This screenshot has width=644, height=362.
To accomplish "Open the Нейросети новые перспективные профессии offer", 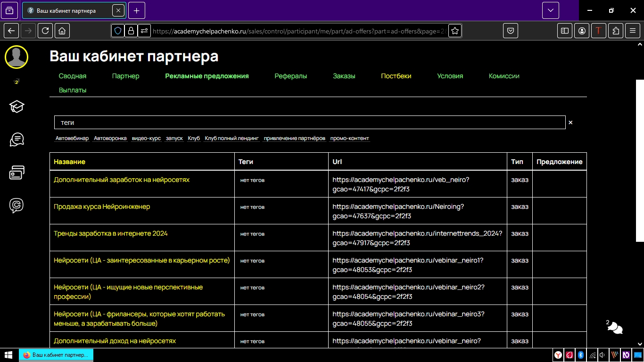I will tap(128, 292).
